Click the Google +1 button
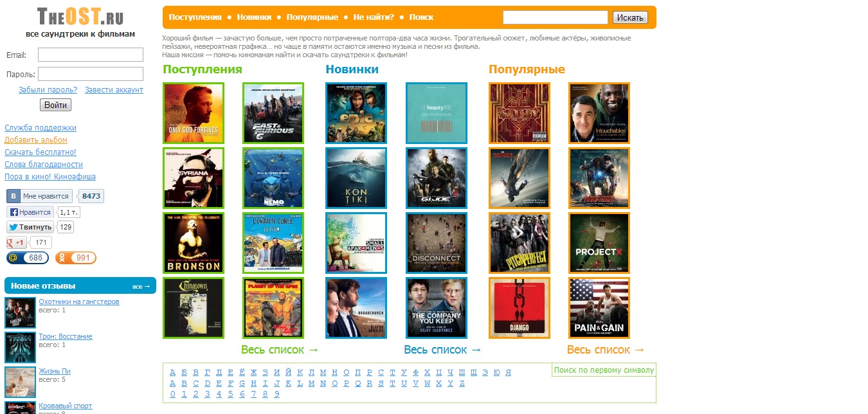Viewport: 868px width, 414px height. (17, 242)
